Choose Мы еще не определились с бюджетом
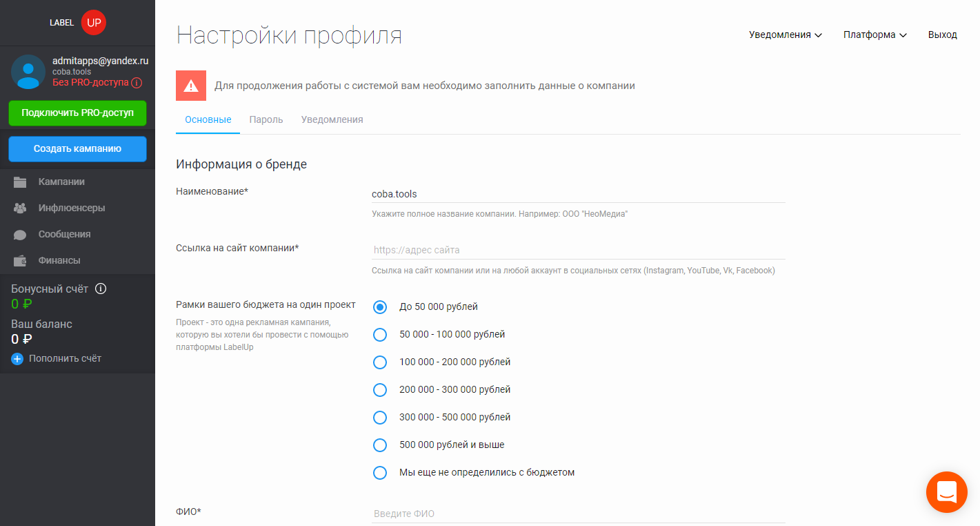The width and height of the screenshot is (980, 526). point(380,472)
